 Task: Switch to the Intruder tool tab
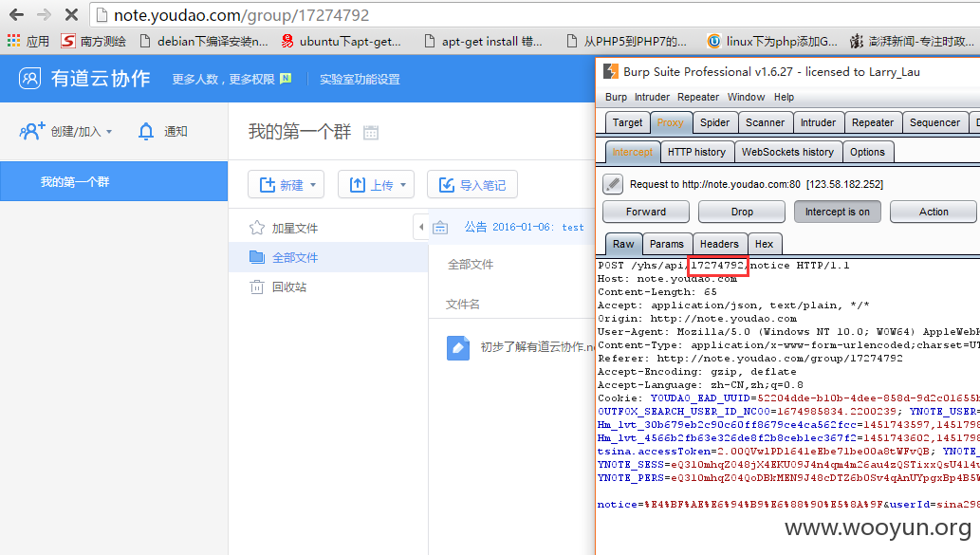pos(818,122)
